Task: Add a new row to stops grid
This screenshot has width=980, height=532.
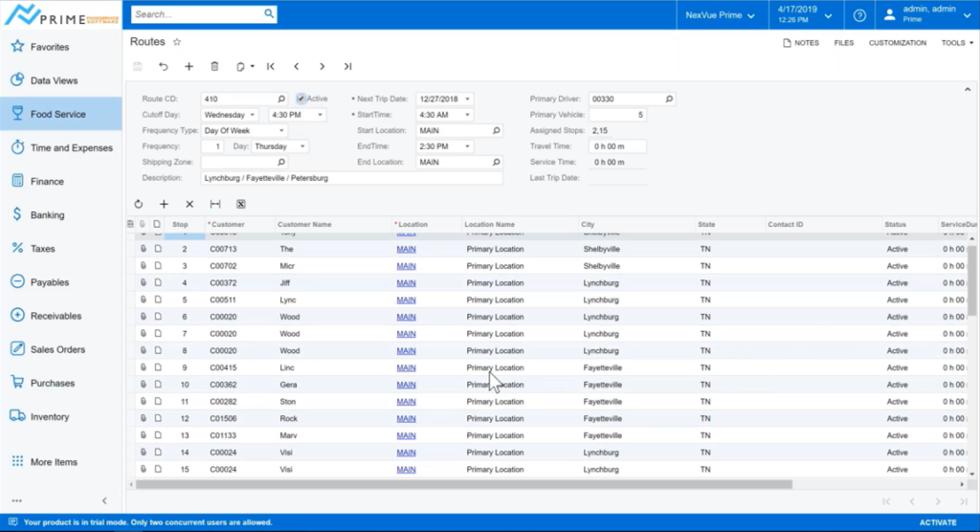Action: pos(164,204)
